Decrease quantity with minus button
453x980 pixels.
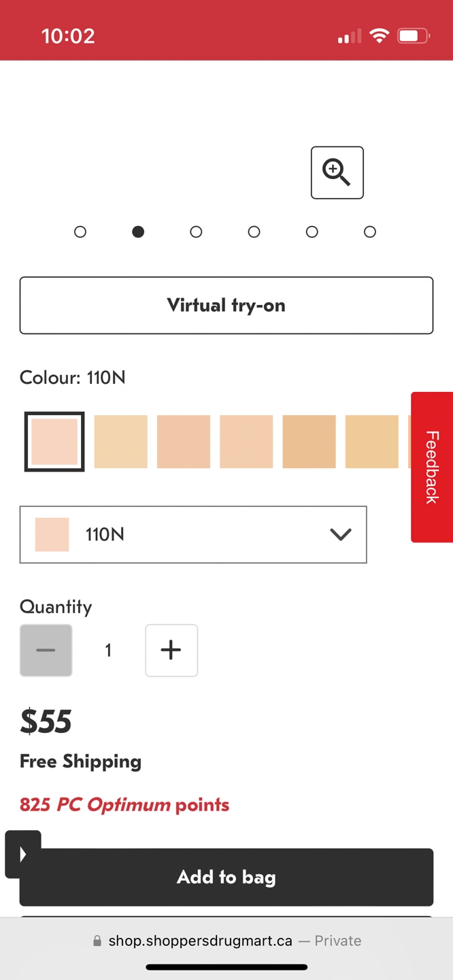tap(46, 651)
